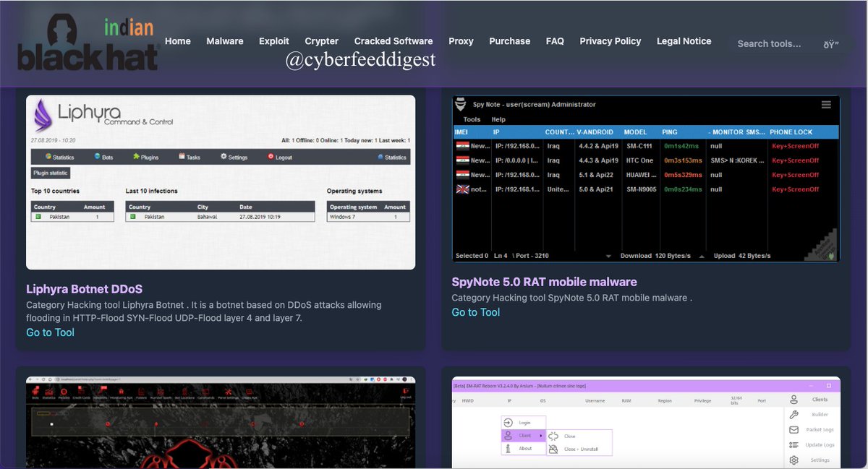
Task: Click Clients icon in EM-RAT sidebar
Action: (794, 399)
